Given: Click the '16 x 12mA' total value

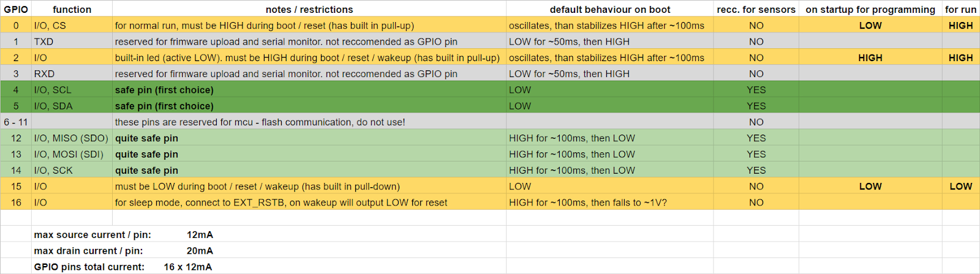Looking at the screenshot, I should pyautogui.click(x=188, y=267).
